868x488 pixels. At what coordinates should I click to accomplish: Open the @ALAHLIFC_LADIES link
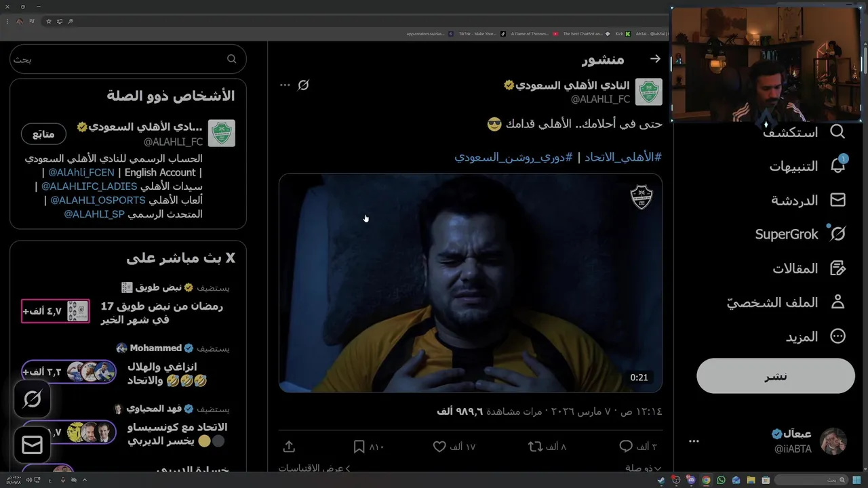tap(90, 186)
